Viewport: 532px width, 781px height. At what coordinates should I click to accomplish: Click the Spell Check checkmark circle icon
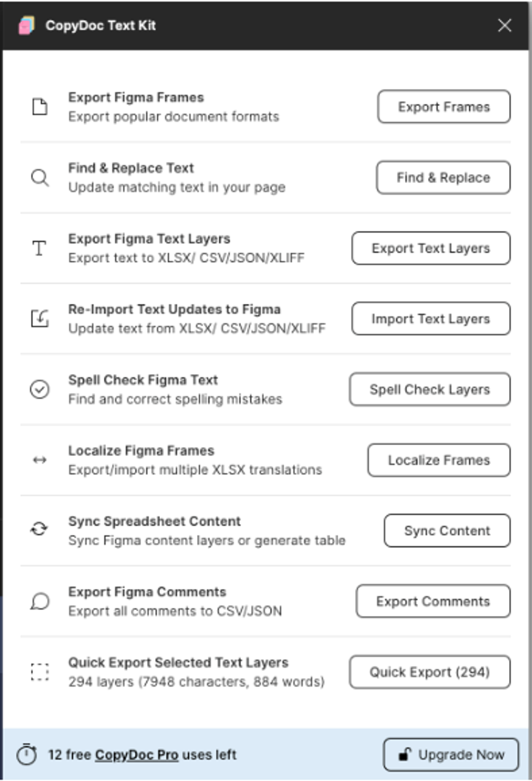(x=39, y=389)
